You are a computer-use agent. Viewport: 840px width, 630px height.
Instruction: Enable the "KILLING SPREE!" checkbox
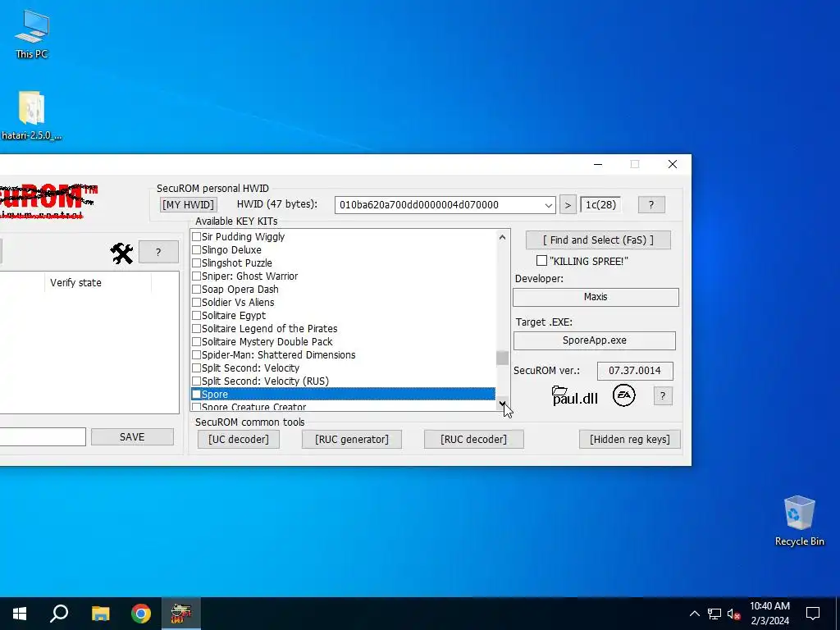[541, 261]
